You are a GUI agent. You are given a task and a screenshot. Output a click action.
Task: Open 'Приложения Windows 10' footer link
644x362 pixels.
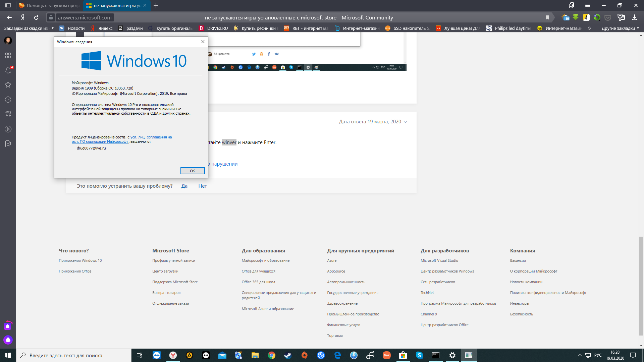80,260
